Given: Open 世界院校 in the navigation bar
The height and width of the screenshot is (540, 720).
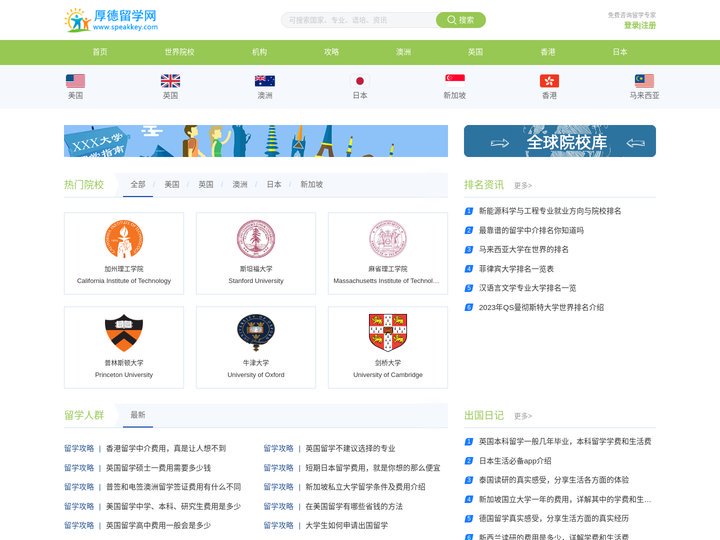Looking at the screenshot, I should (180, 52).
